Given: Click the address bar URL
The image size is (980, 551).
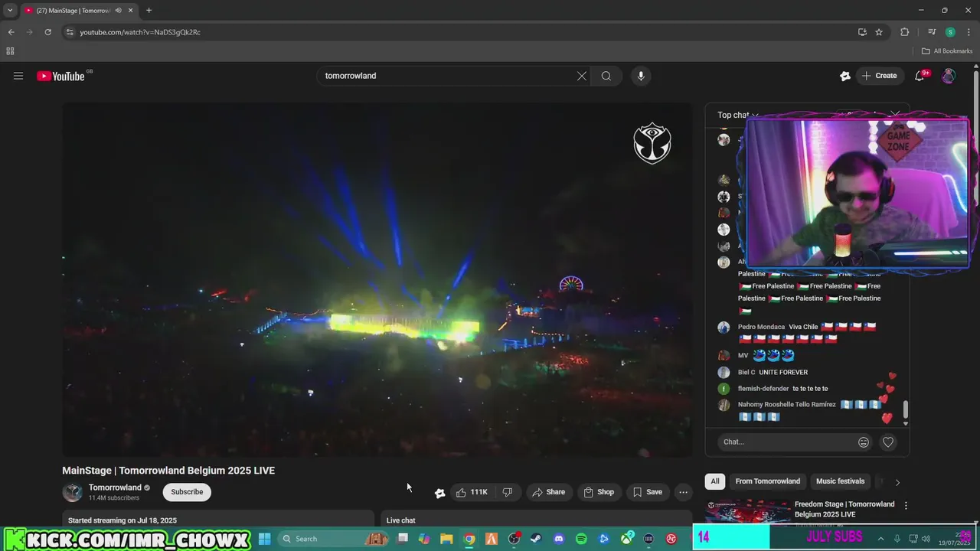Looking at the screenshot, I should (x=140, y=32).
